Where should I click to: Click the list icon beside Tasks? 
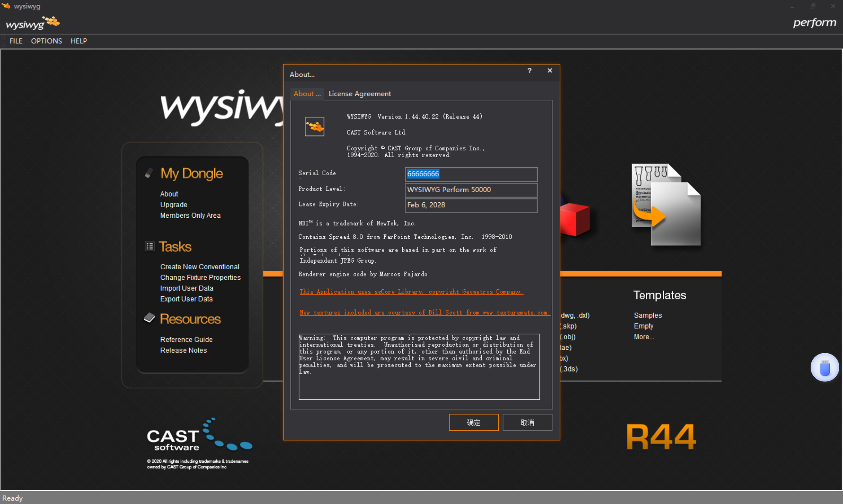click(x=149, y=246)
